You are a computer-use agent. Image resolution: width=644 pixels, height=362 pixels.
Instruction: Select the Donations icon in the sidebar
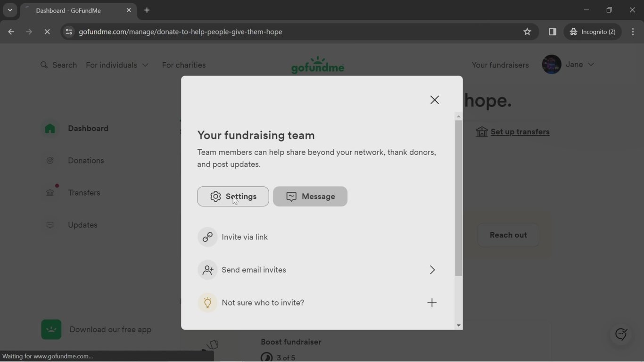tap(50, 160)
